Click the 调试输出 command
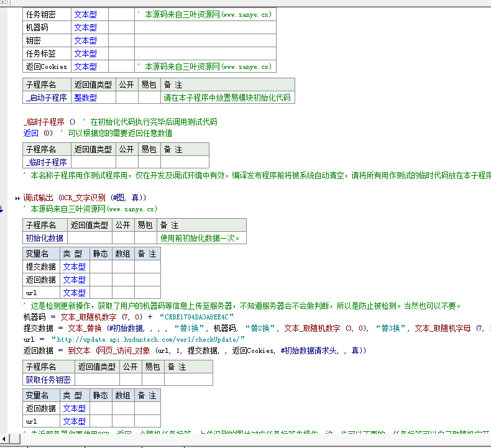Image resolution: width=491 pixels, height=448 pixels. pyautogui.click(x=38, y=198)
